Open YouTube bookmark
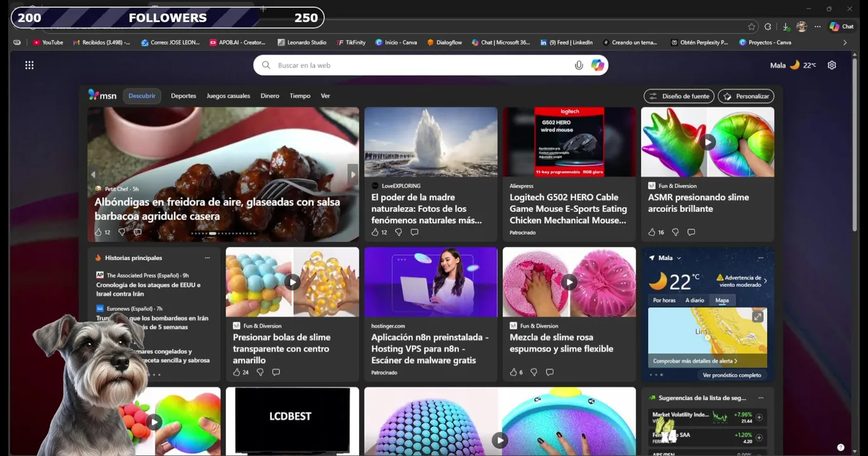The width and height of the screenshot is (868, 456). tap(48, 42)
